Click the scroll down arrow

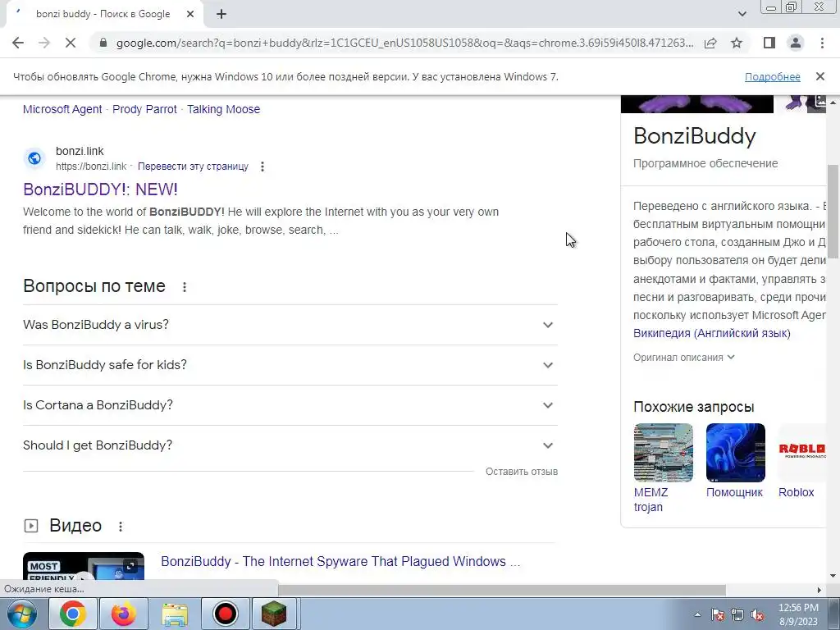tap(833, 576)
